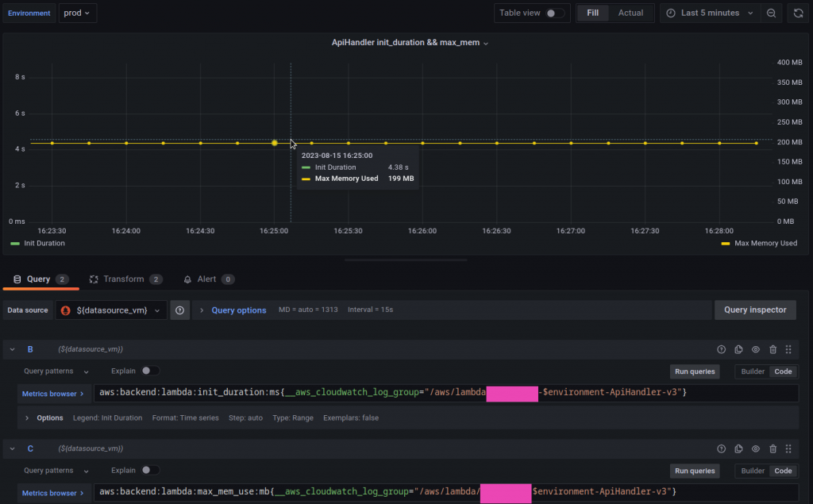This screenshot has height=504, width=813.
Task: Disable query B using the eye icon
Action: click(x=755, y=349)
